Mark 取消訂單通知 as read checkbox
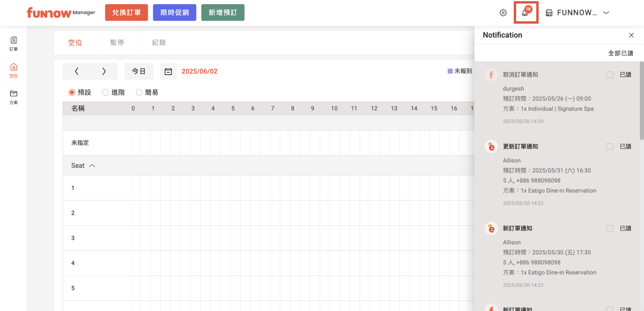The height and width of the screenshot is (311, 644). 610,75
